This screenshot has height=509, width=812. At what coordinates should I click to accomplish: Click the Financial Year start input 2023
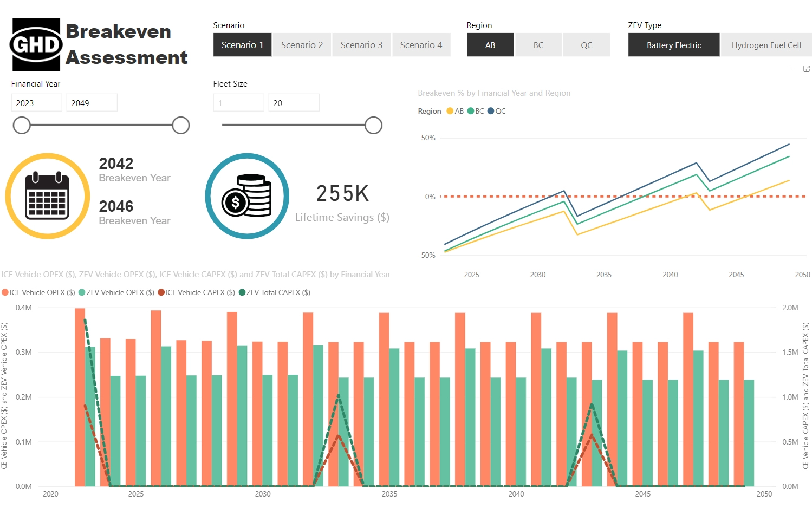36,103
